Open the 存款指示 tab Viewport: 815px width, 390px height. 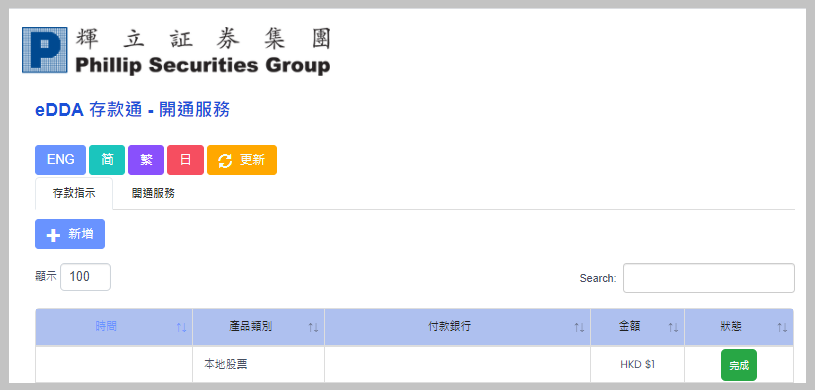[x=74, y=193]
